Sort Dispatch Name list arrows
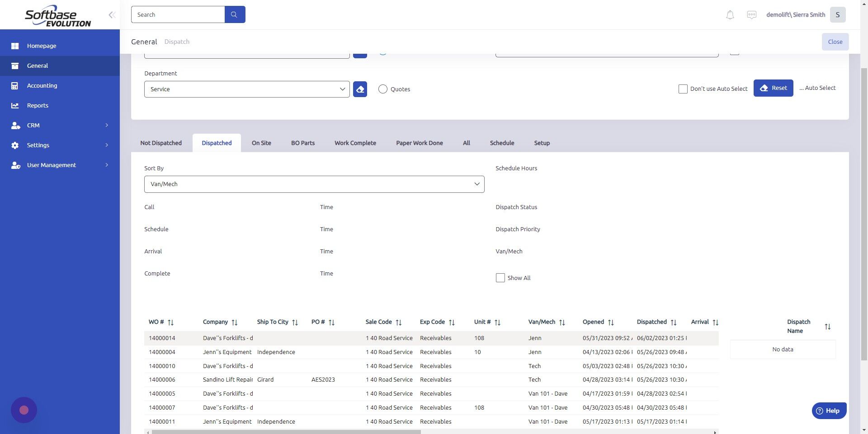Image resolution: width=868 pixels, height=434 pixels. click(827, 327)
